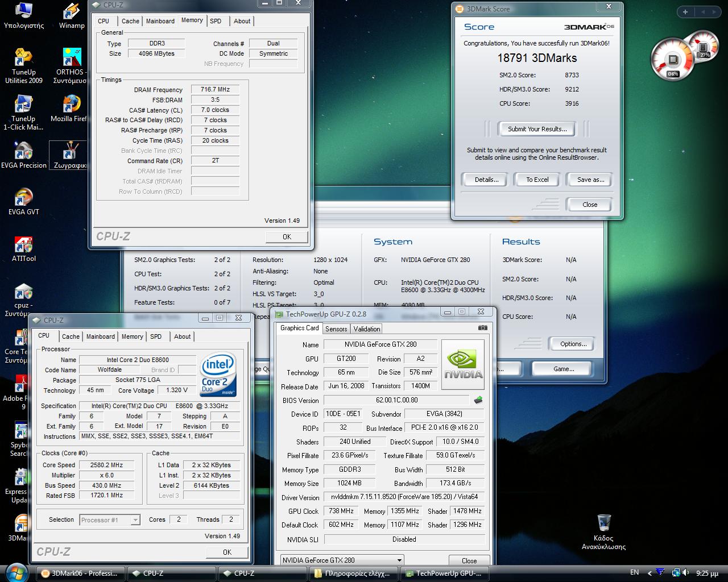Click the Rated FSB 1720.1 MHz value
The image size is (728, 582).
tap(106, 496)
